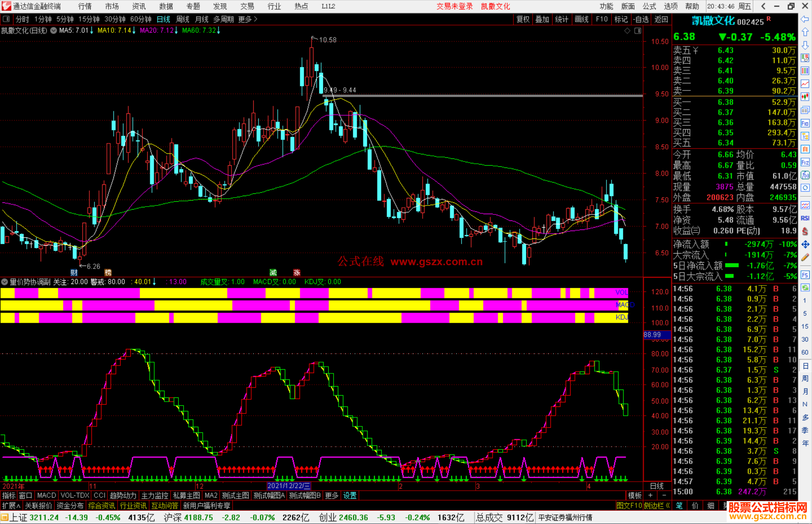The image size is (812, 524).
Task: Select the 日 period in right sidebar
Action: click(805, 366)
